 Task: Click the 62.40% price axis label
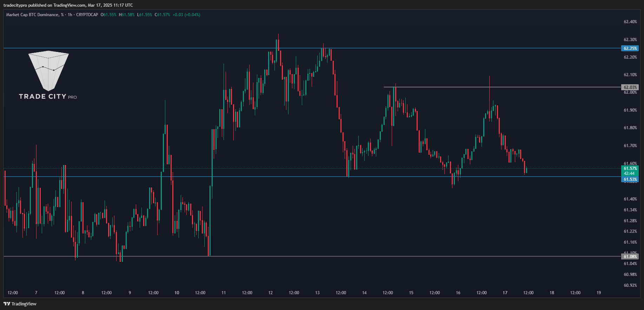point(630,22)
